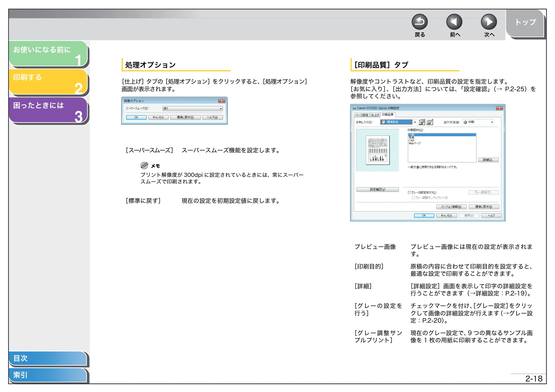This screenshot has height=392, width=555.
Task: Click the バージョン情報(B) button
Action: click(x=451, y=207)
